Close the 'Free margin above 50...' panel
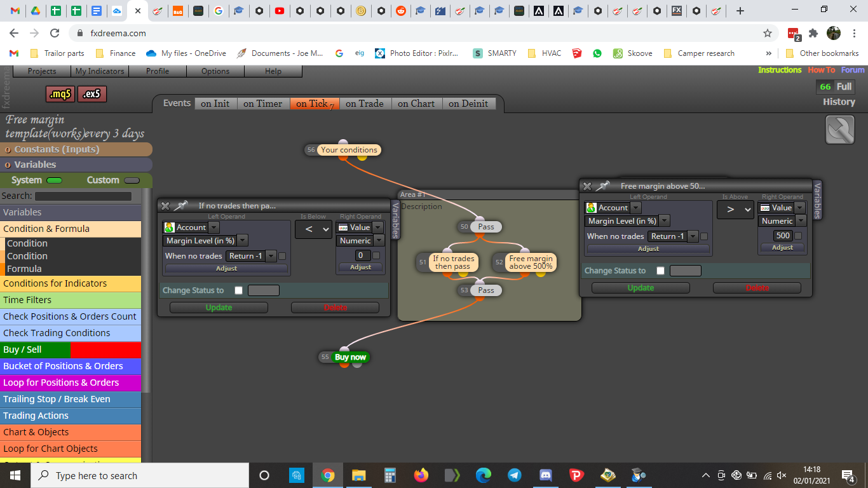The width and height of the screenshot is (868, 488). (587, 186)
